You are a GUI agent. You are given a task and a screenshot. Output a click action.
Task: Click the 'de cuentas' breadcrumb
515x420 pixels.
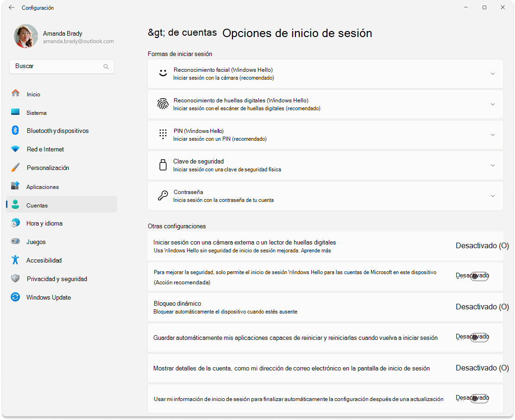point(193,32)
